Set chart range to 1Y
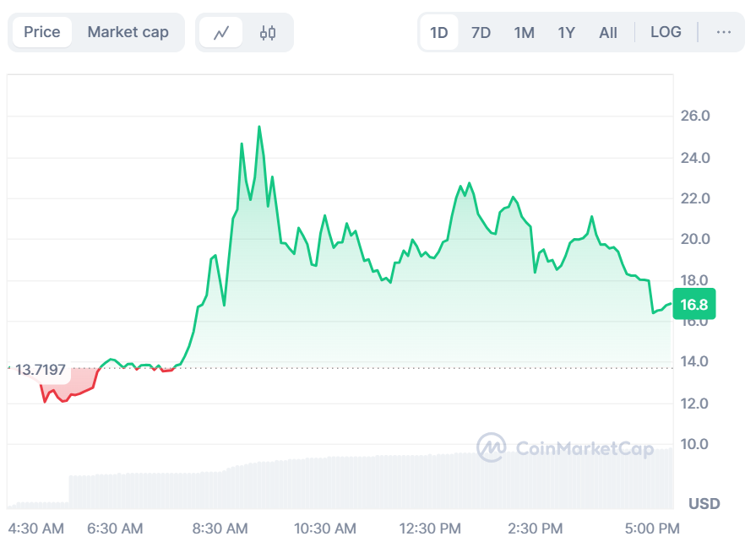This screenshot has height=558, width=756. click(566, 32)
